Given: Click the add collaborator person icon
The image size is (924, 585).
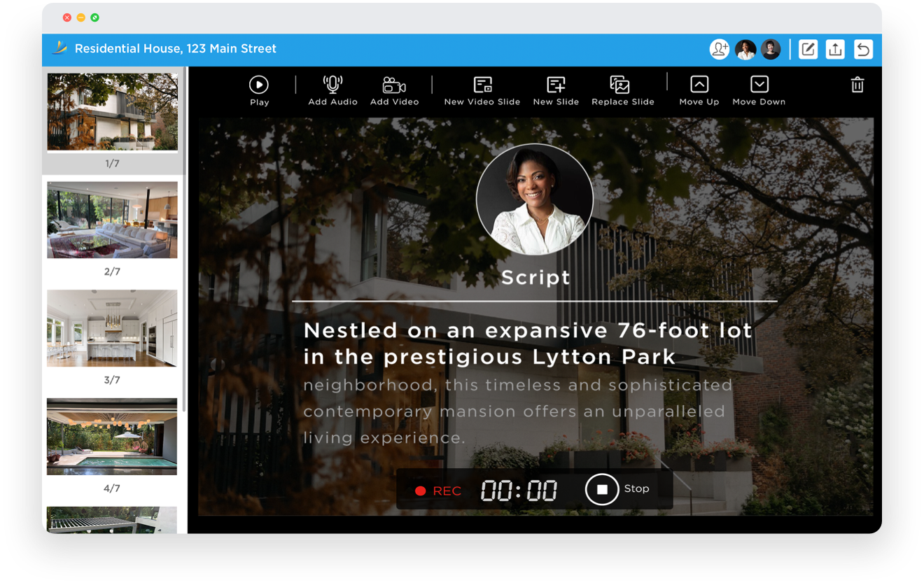Looking at the screenshot, I should pos(719,49).
